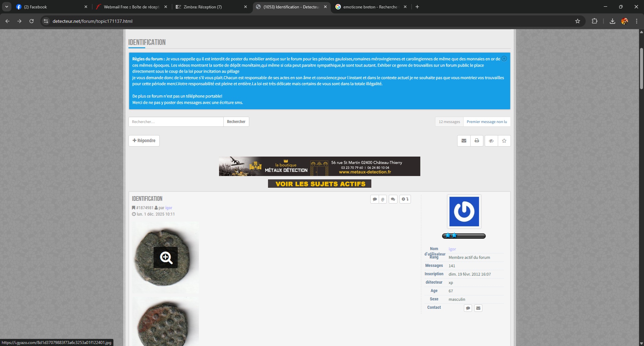The image size is (644, 346).
Task: Click the page vertical scrollbar thumb
Action: click(x=641, y=69)
